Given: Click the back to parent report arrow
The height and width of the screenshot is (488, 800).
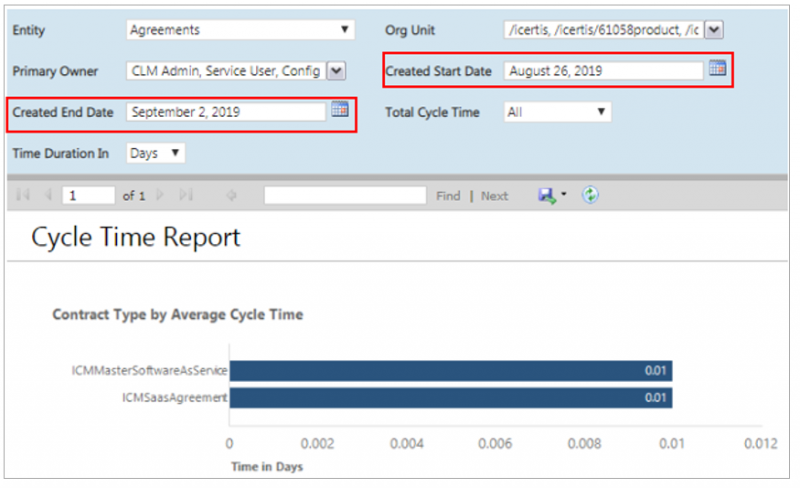Looking at the screenshot, I should point(231,196).
